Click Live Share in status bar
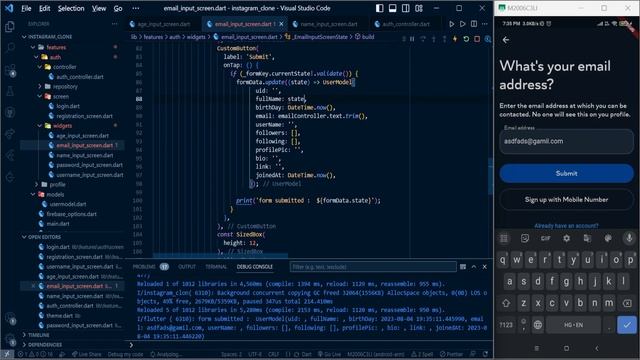This screenshot has width=640, height=360. 86,354
